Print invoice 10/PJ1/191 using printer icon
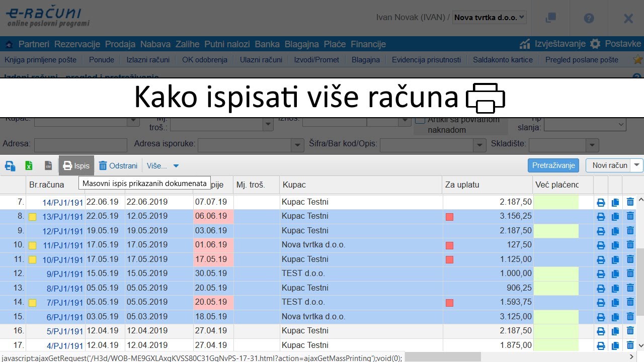 tap(601, 259)
